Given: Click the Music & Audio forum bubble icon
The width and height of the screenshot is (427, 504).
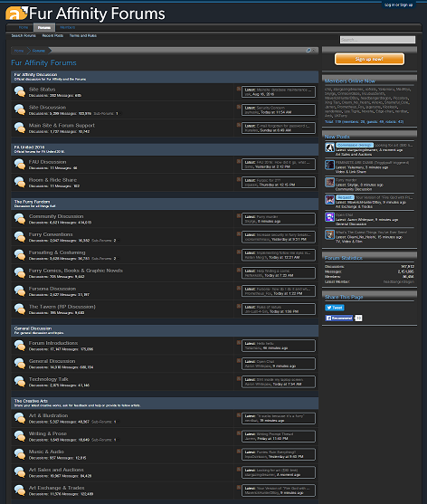Looking at the screenshot, I should [x=20, y=454].
